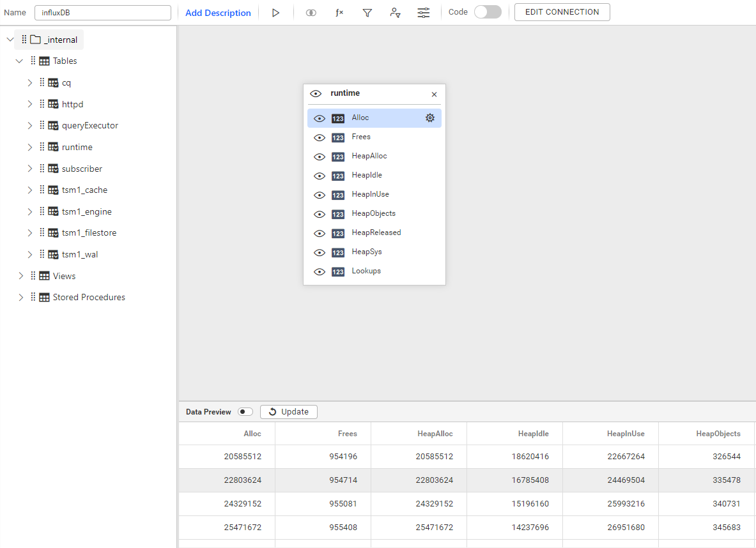756x548 pixels.
Task: Toggle the Data Preview switch
Action: pyautogui.click(x=245, y=411)
